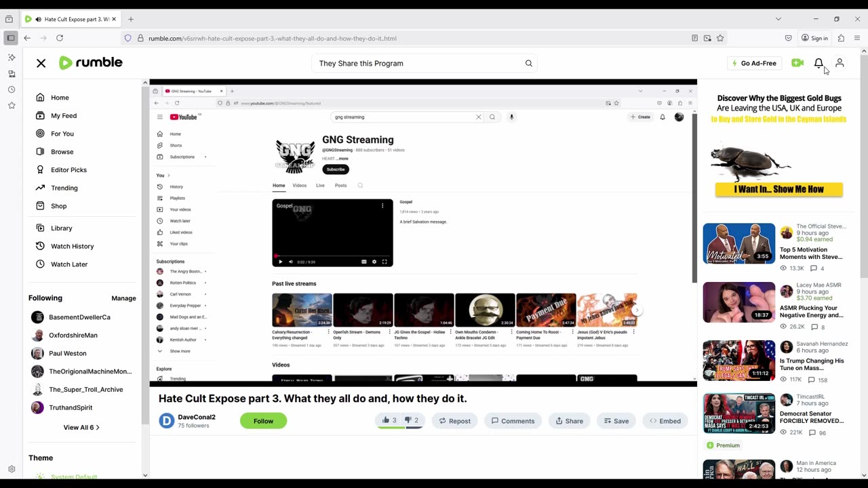Image resolution: width=868 pixels, height=488 pixels.
Task: Open the Firefox hamburger menu
Action: pyautogui.click(x=858, y=38)
